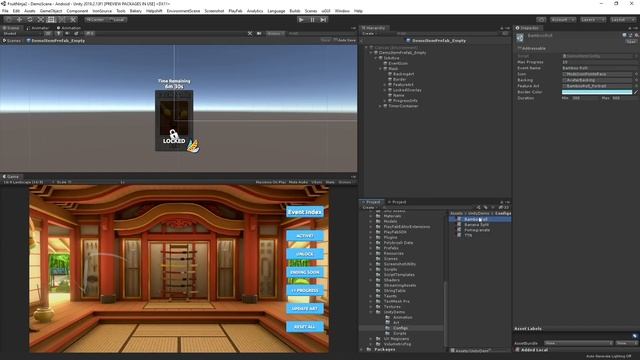Collapse the UnityDemo folder in Project
This screenshot has height=360, width=640.
click(x=371, y=312)
